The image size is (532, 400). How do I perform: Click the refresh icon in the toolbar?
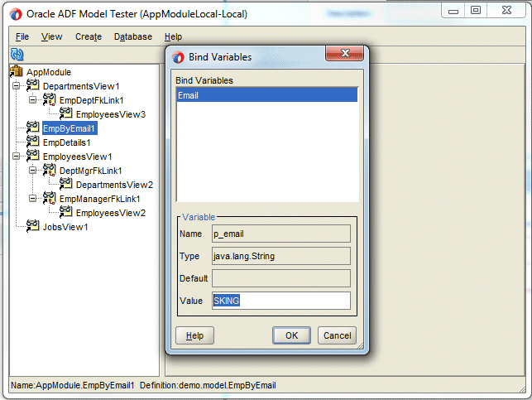point(17,55)
